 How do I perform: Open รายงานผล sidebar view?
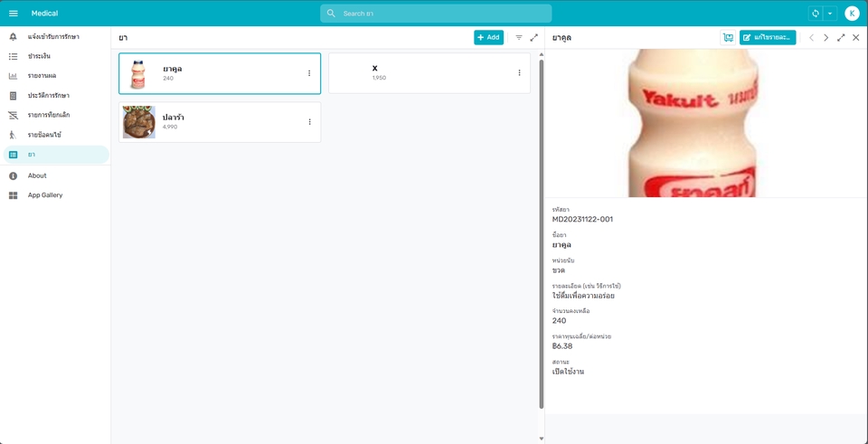[55, 76]
